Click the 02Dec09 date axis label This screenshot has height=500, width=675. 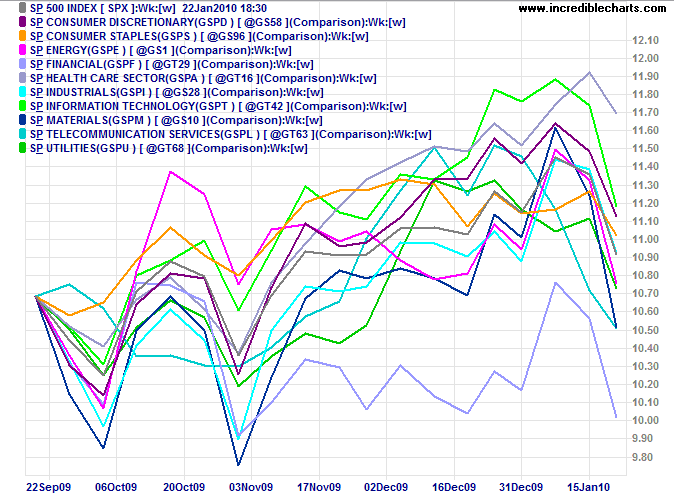tap(386, 487)
